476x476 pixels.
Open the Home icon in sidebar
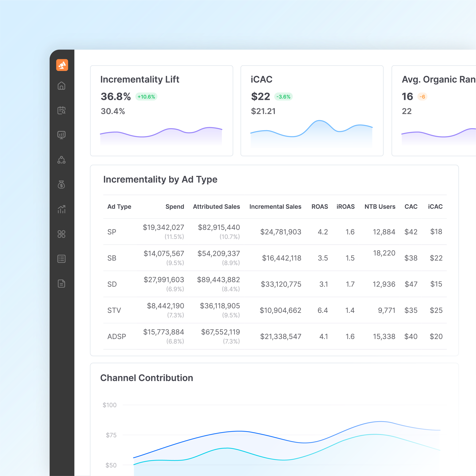[x=61, y=86]
